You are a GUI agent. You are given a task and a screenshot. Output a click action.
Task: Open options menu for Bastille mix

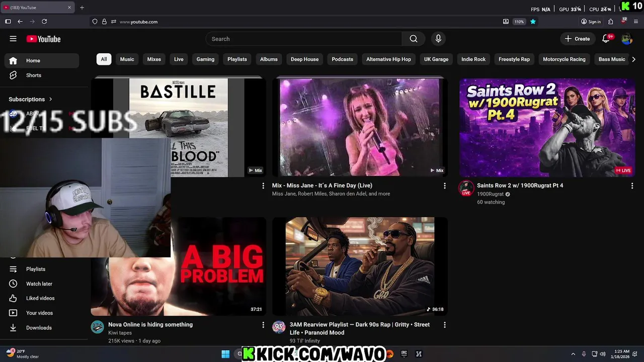[x=263, y=186]
